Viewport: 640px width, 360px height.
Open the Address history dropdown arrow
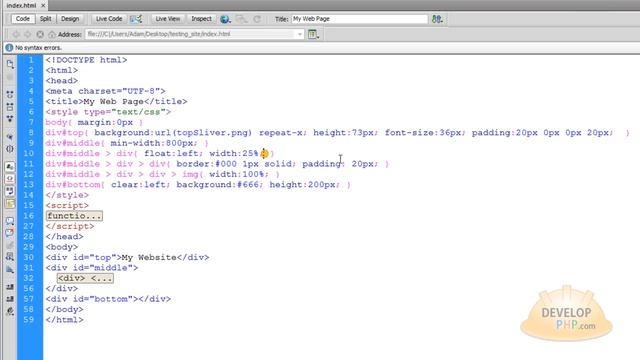coord(300,34)
